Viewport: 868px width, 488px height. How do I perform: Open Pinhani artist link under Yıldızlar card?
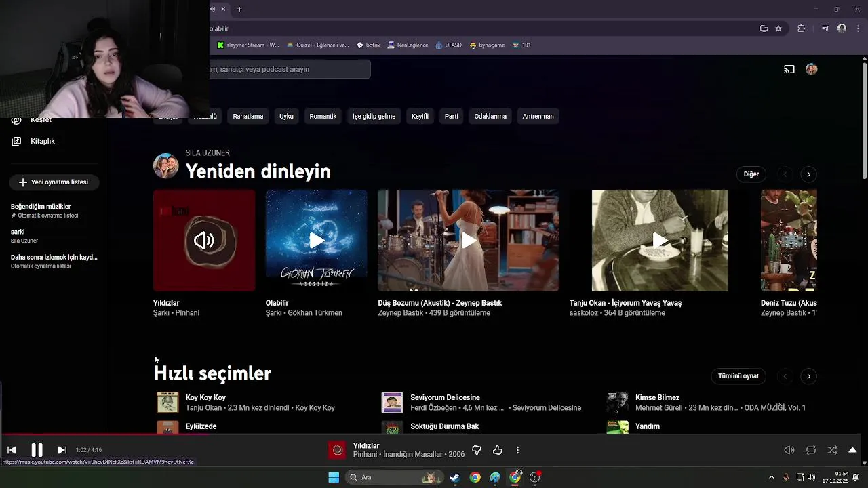click(187, 313)
